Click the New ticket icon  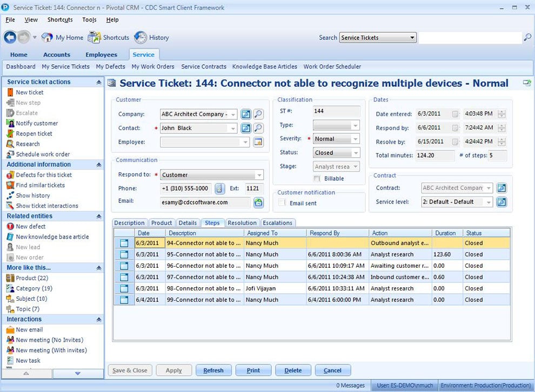[x=10, y=92]
